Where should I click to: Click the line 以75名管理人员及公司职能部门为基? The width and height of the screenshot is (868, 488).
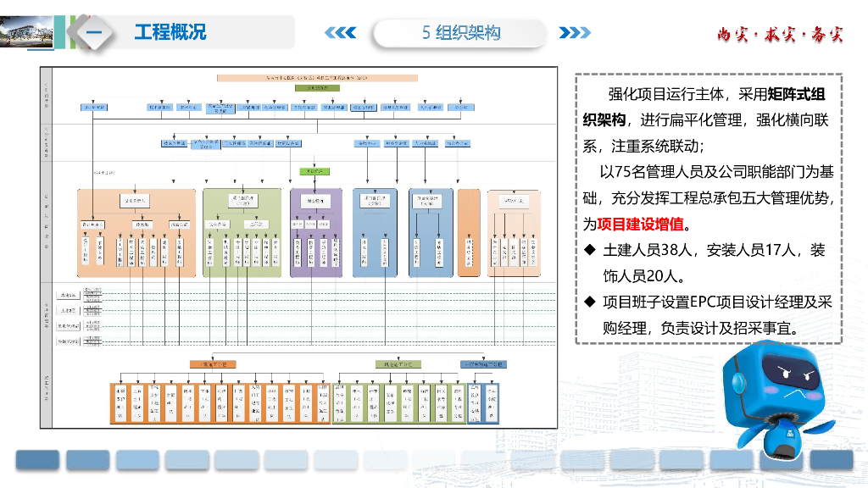[x=717, y=172]
